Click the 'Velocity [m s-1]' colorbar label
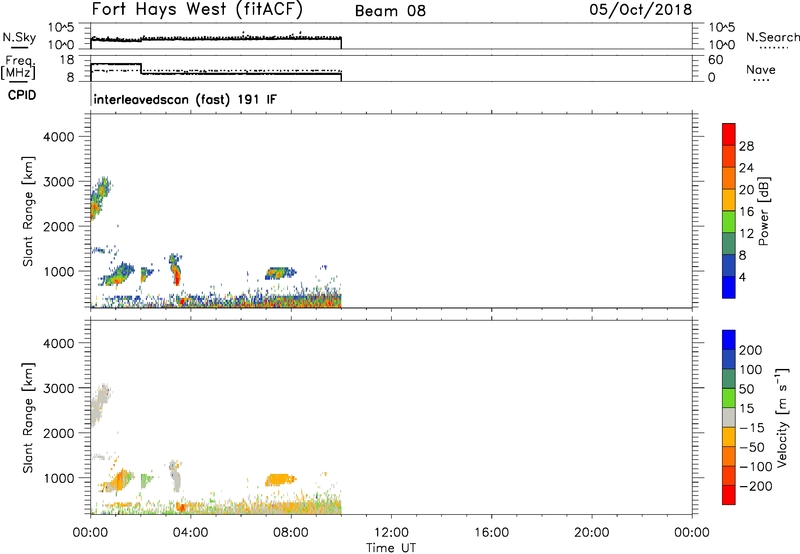The height and width of the screenshot is (554, 800). pos(782,417)
